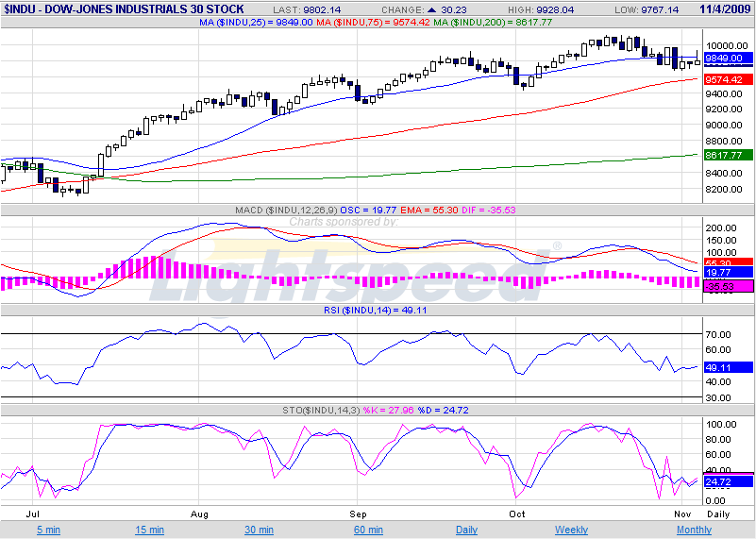Click the $INDU Dow-Jones Industrials title
The height and width of the screenshot is (539, 756).
tap(125, 8)
